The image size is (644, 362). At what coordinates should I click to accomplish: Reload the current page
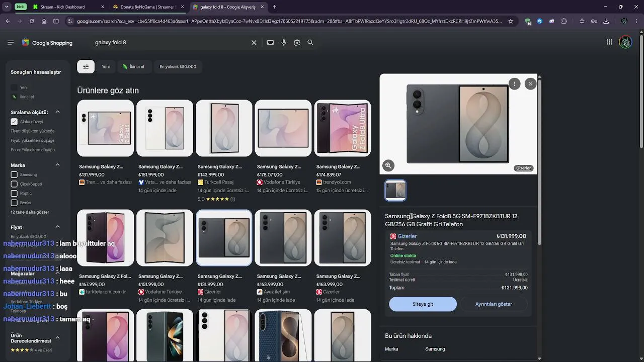point(32,21)
